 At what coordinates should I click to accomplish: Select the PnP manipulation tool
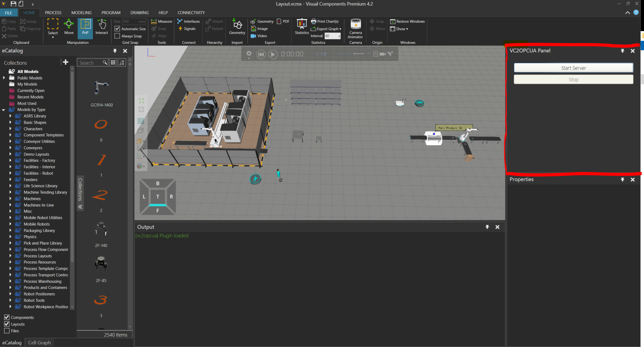[85, 28]
